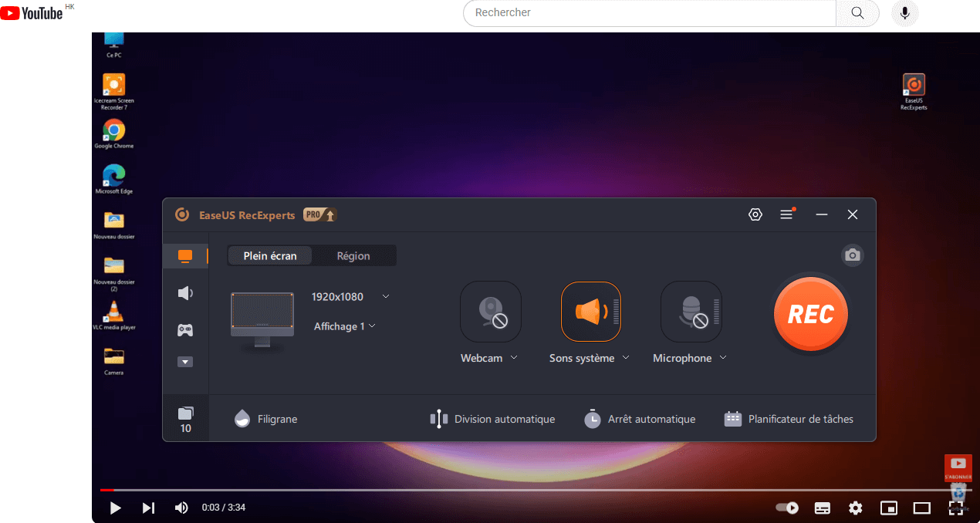This screenshot has width=980, height=523.
Task: Click the Rechercher search field
Action: [x=650, y=13]
